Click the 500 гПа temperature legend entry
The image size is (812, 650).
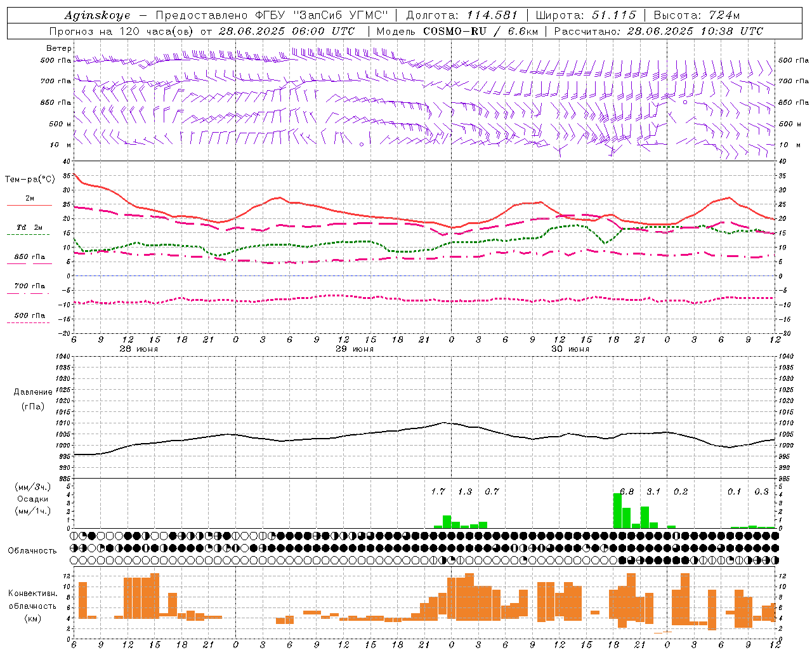(29, 315)
